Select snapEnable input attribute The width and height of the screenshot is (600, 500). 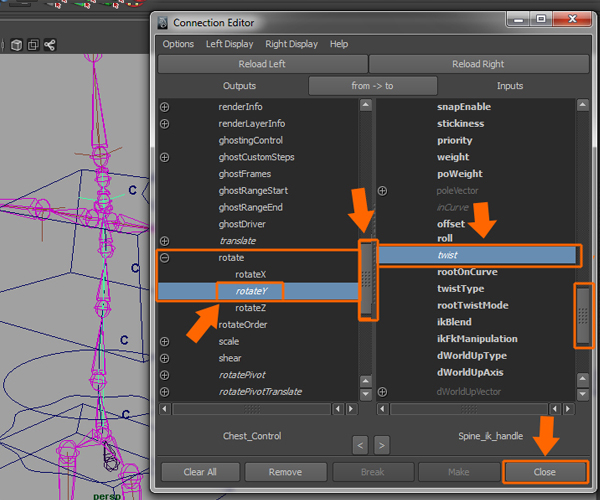[464, 107]
